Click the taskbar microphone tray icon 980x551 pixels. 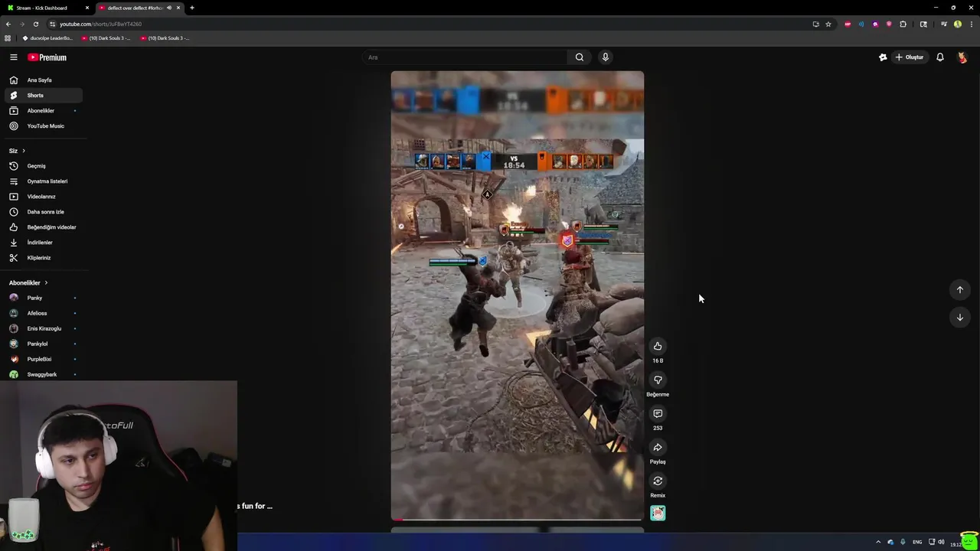tap(903, 542)
